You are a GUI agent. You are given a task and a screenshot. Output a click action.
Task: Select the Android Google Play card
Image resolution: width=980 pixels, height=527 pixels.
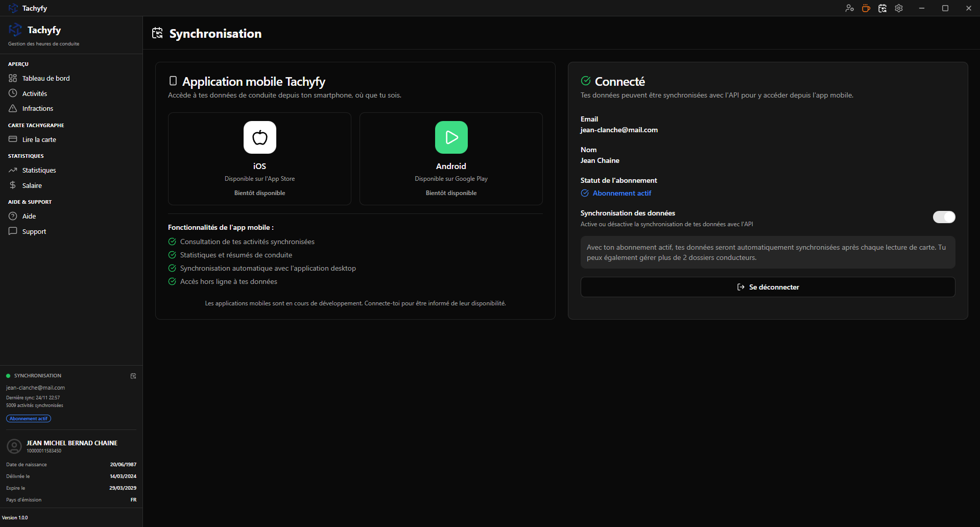(451, 158)
